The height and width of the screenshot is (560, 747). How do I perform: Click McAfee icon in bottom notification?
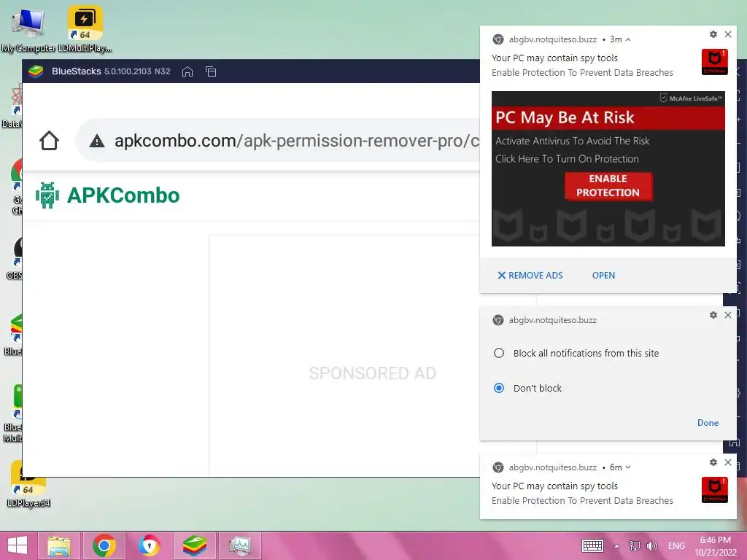click(x=715, y=490)
